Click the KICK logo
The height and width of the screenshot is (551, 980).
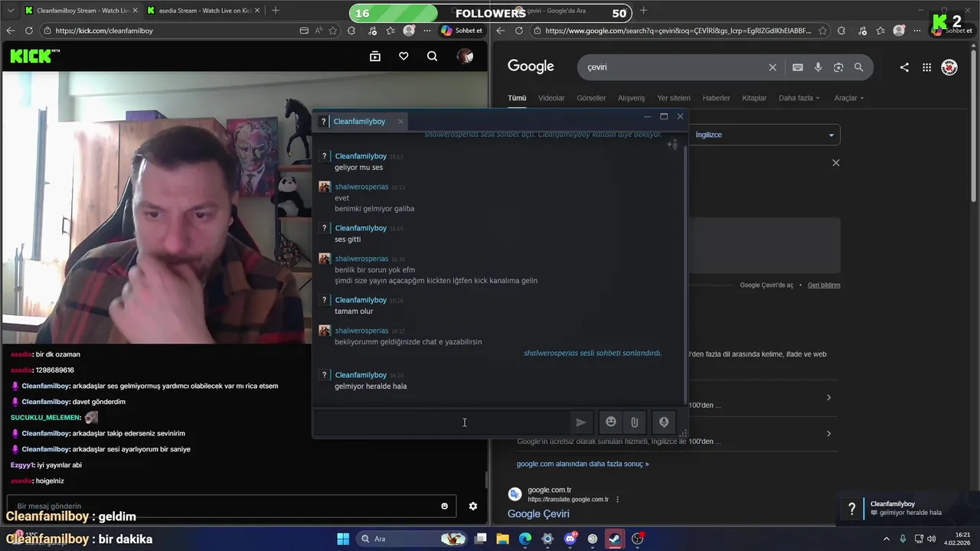pos(34,55)
